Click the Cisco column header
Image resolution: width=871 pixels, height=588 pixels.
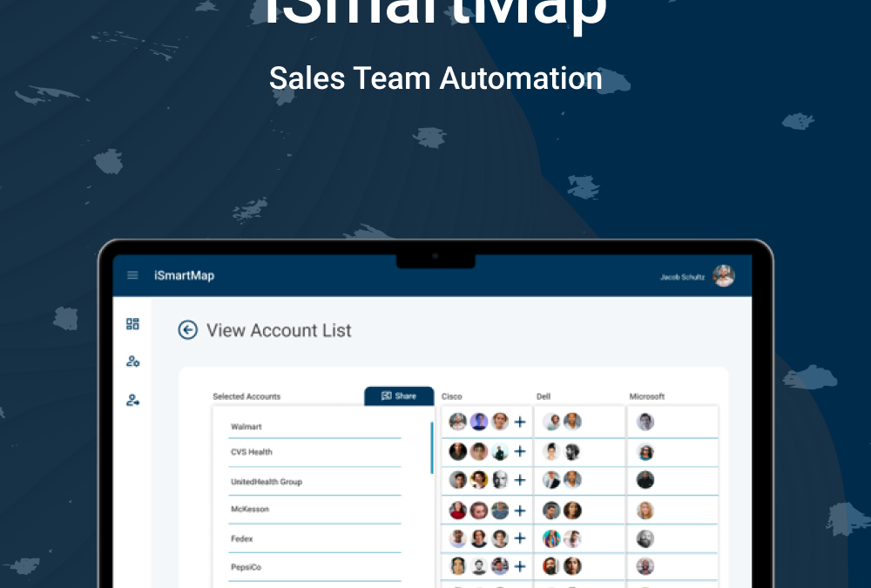[451, 396]
